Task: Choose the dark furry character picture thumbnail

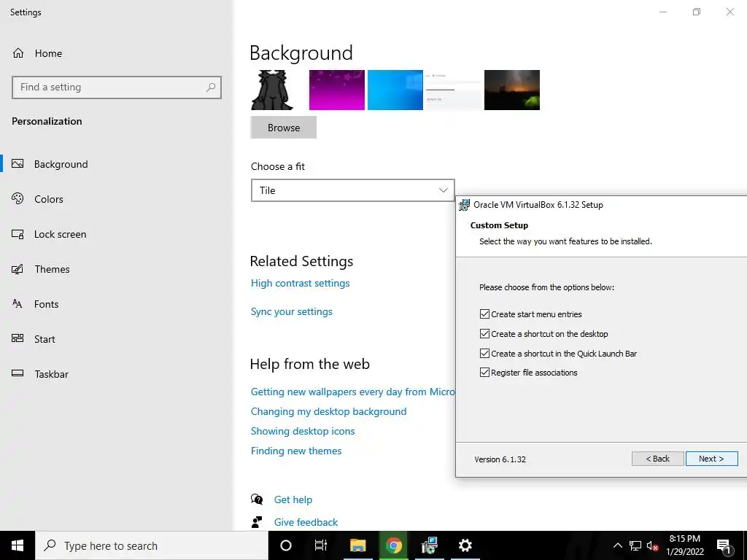Action: point(272,90)
